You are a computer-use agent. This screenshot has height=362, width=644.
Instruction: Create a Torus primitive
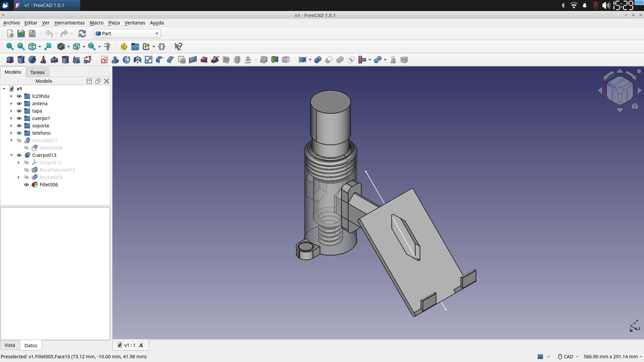pyautogui.click(x=54, y=60)
